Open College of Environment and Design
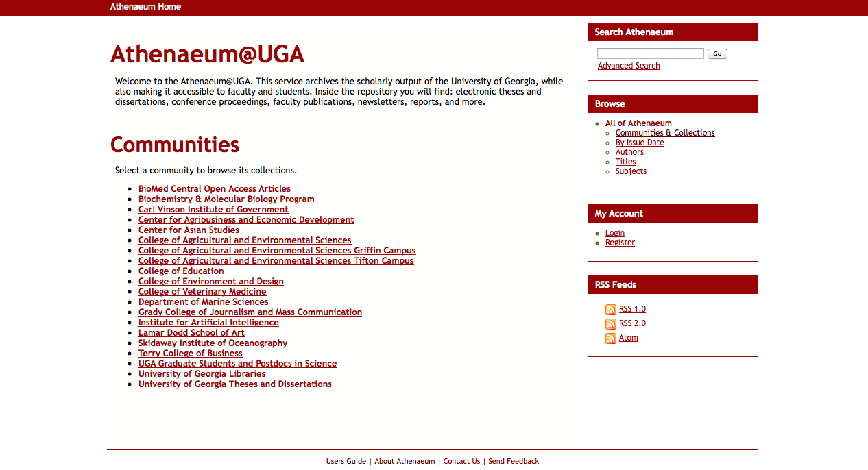The image size is (868, 470). pyautogui.click(x=211, y=282)
